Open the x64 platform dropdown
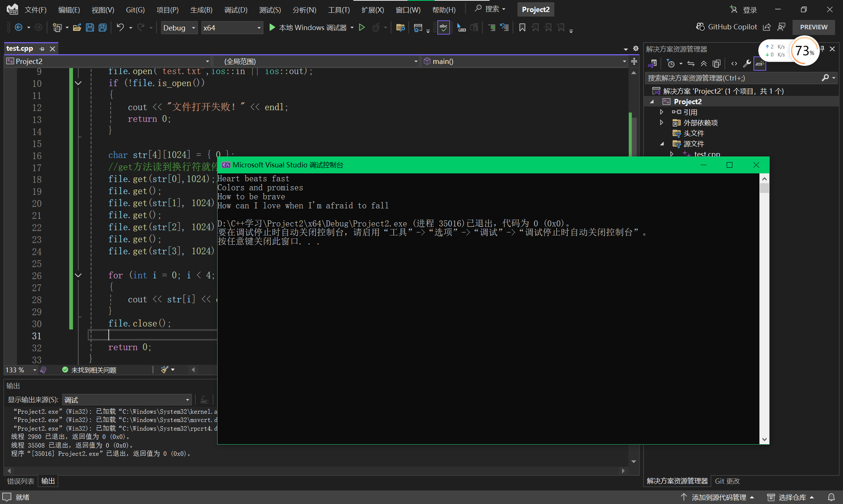This screenshot has width=843, height=504. 231,28
